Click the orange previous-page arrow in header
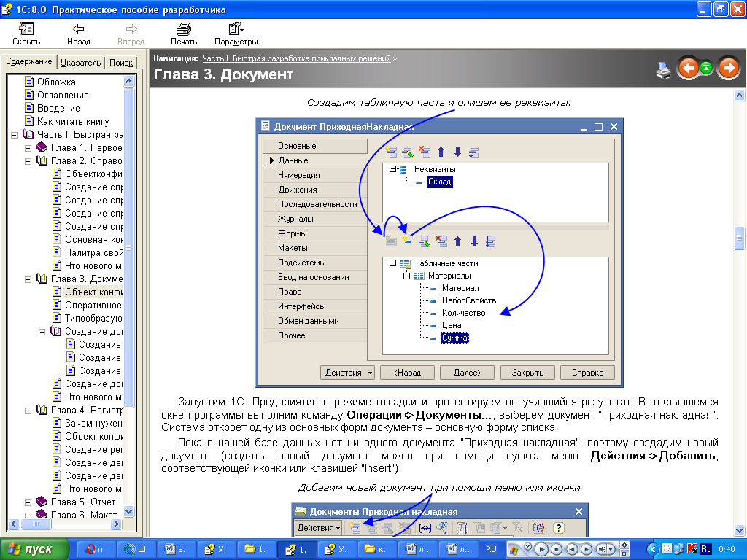Screen dimensions: 747x560 [688, 69]
